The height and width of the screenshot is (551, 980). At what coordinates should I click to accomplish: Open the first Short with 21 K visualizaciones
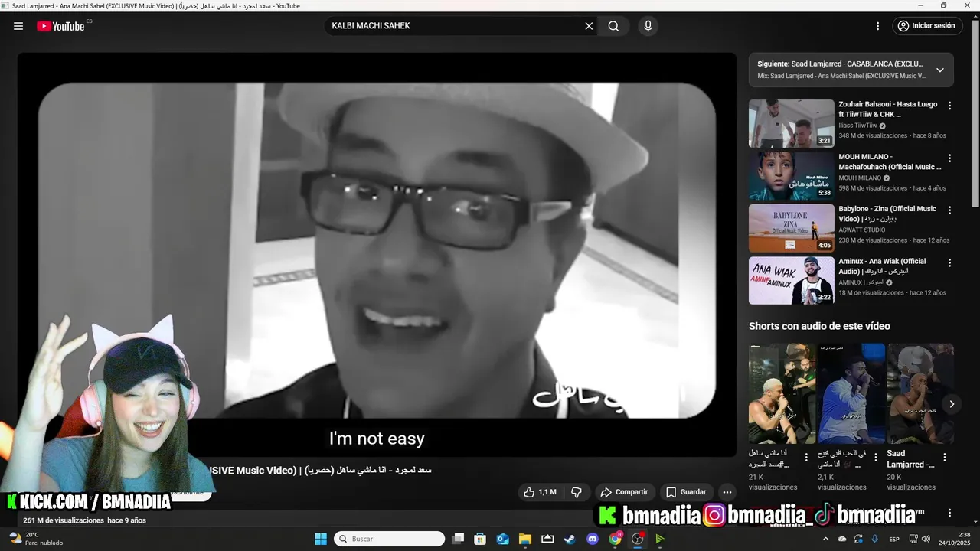pos(782,393)
